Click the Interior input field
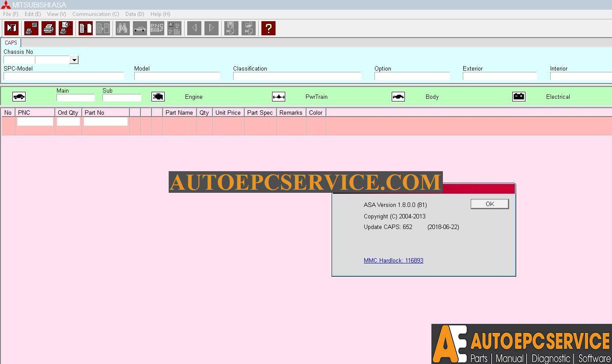612x364 pixels. pyautogui.click(x=581, y=76)
